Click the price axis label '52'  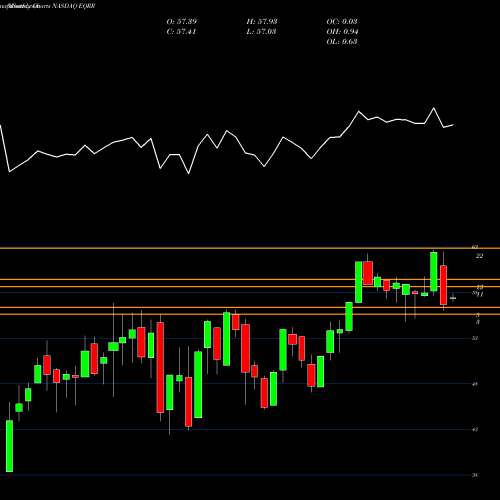(x=475, y=338)
